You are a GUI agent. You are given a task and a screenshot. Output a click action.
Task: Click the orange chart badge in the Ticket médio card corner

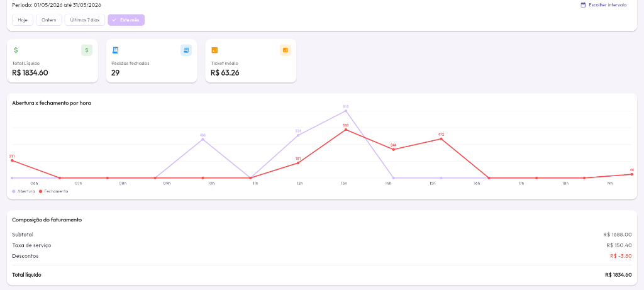pyautogui.click(x=286, y=50)
